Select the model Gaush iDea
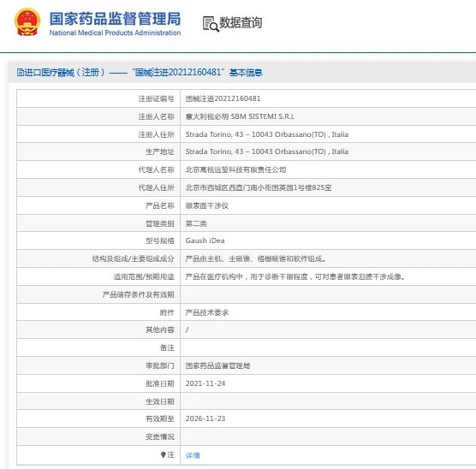The width and height of the screenshot is (476, 469). click(205, 240)
